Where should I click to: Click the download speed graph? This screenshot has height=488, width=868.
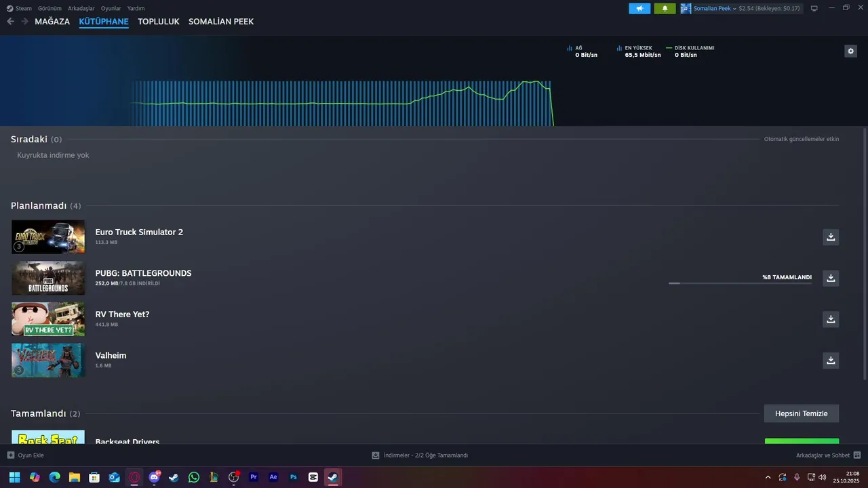tap(341, 103)
